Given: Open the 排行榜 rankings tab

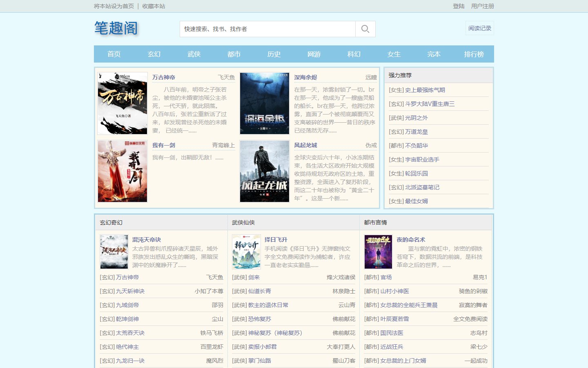Looking at the screenshot, I should (474, 54).
